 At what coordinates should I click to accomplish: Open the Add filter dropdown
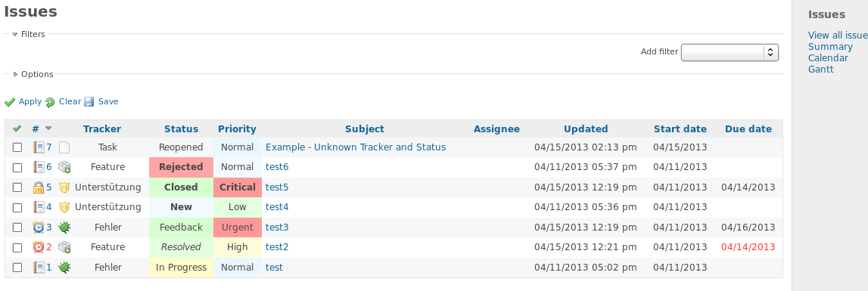click(730, 52)
